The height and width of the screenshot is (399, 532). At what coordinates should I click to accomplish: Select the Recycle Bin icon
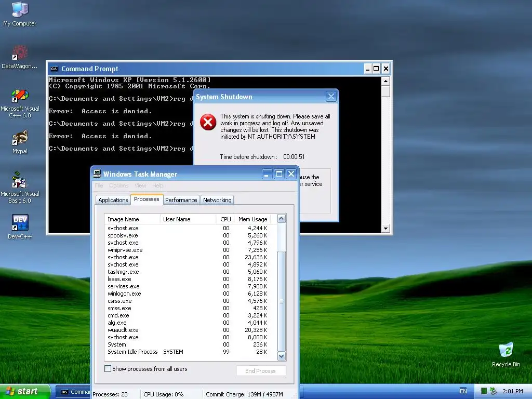click(506, 354)
